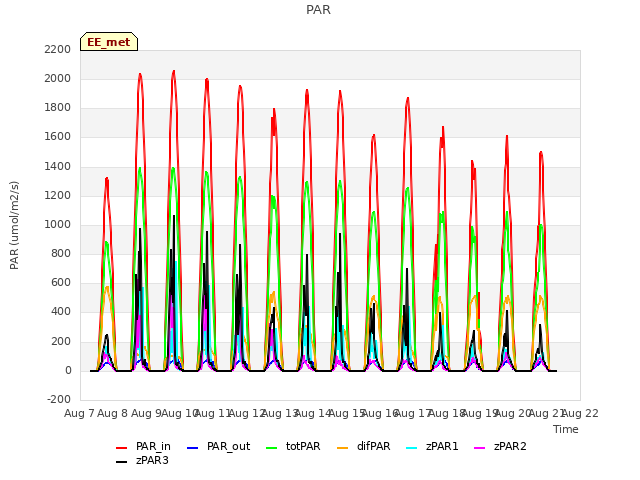
Task: Select the difPAR legend entry
Action: (x=364, y=447)
